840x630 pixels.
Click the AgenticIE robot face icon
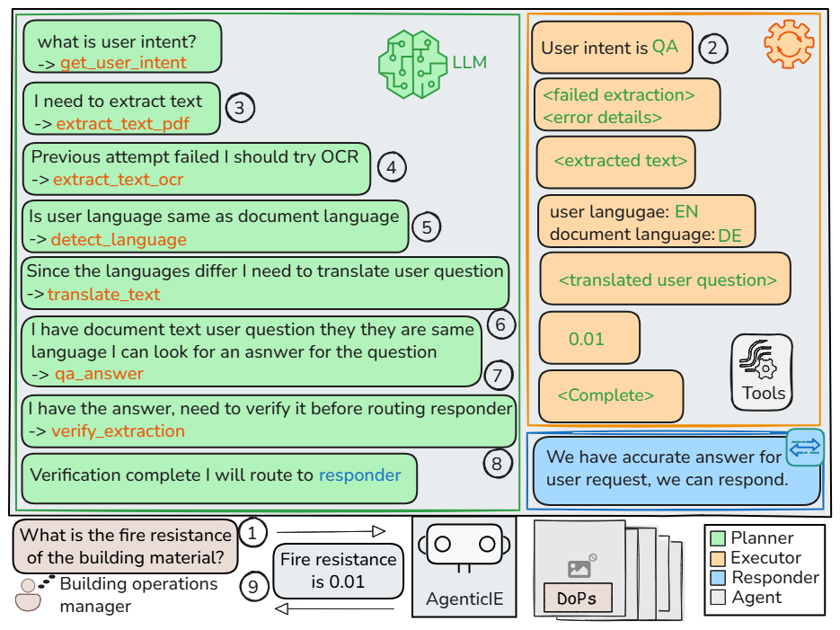pyautogui.click(x=464, y=546)
